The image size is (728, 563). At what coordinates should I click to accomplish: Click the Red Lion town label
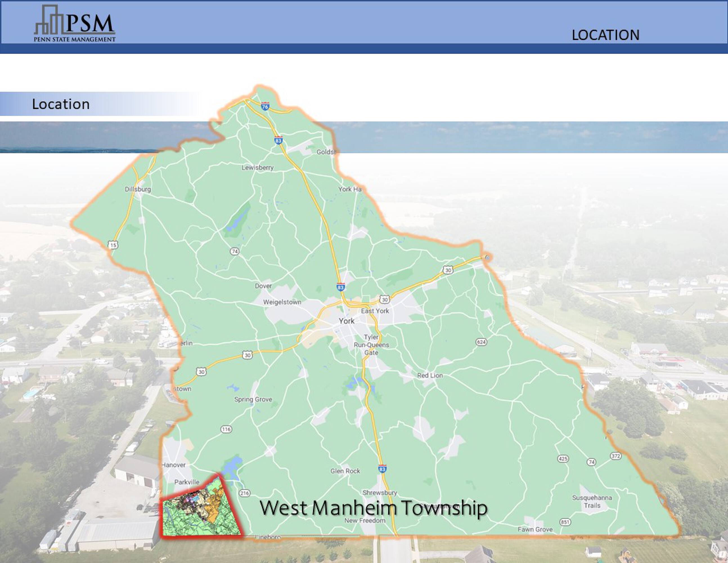coord(430,375)
